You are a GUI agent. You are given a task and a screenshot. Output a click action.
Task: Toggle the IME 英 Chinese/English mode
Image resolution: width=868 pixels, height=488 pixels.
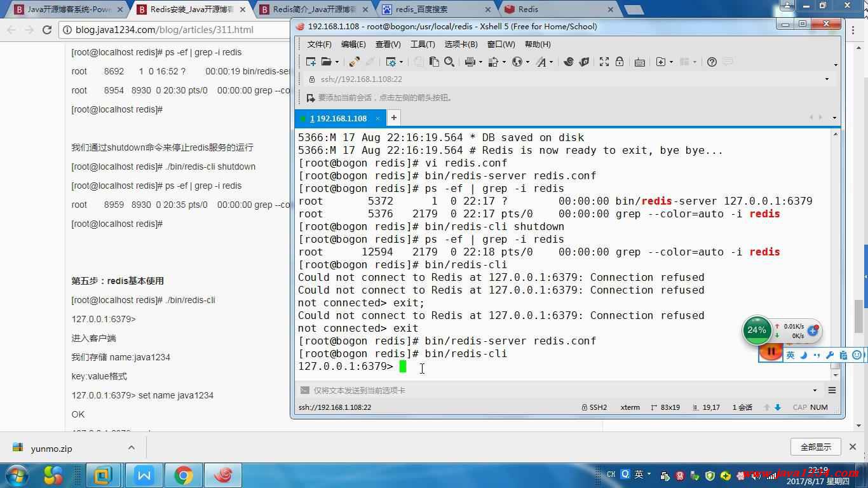pyautogui.click(x=790, y=355)
